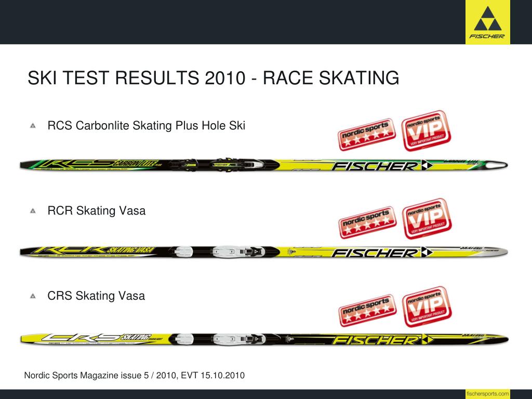
Task: Click the Fischer logo in yellow box
Action: (487, 22)
